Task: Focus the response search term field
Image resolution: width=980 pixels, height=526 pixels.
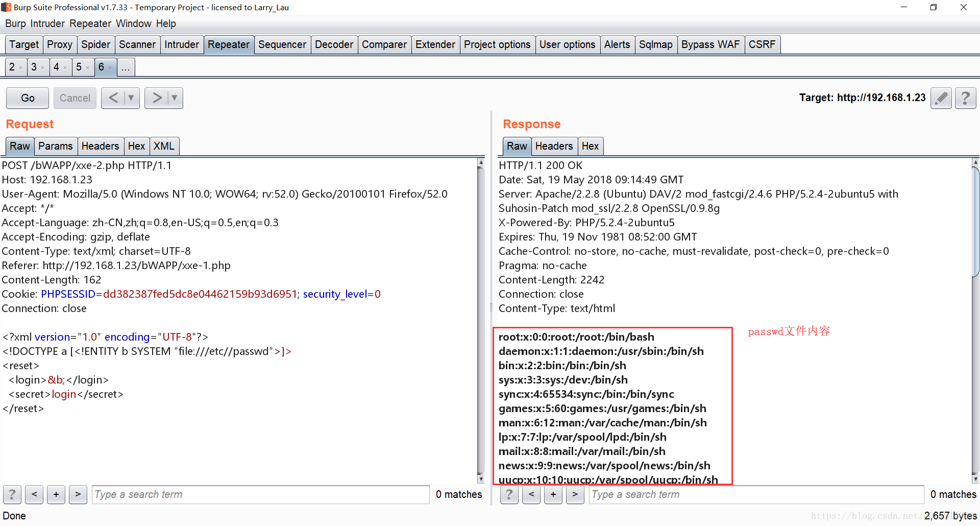Action: click(x=756, y=494)
